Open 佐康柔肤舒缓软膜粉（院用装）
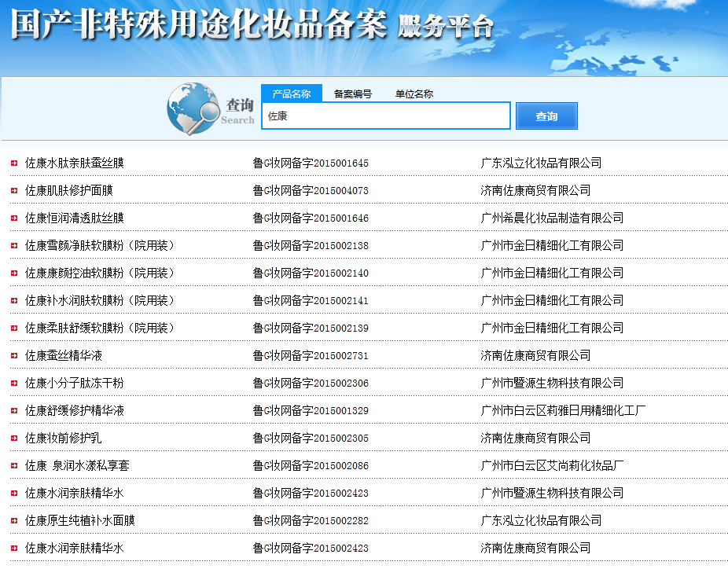 [x=100, y=328]
